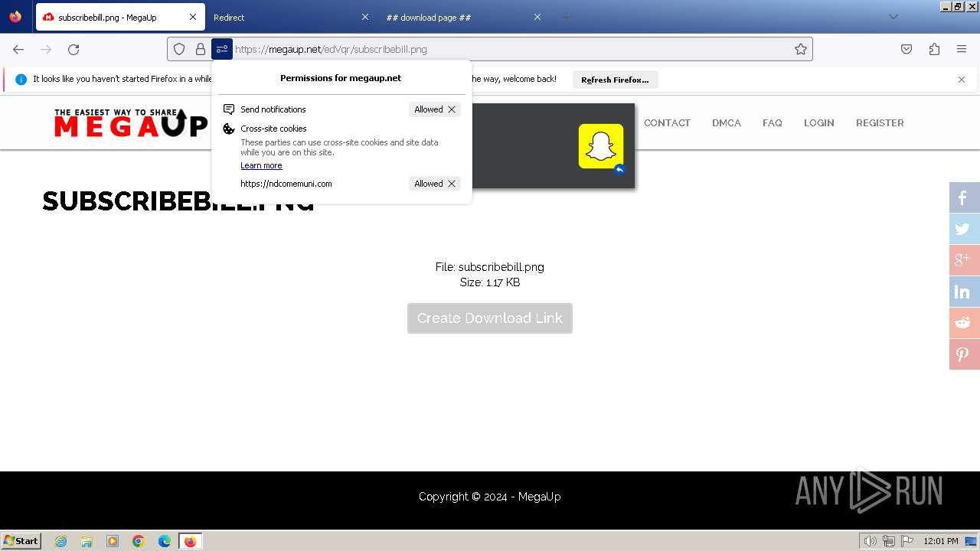Click the volume tray icon
The image size is (980, 551).
(x=871, y=541)
